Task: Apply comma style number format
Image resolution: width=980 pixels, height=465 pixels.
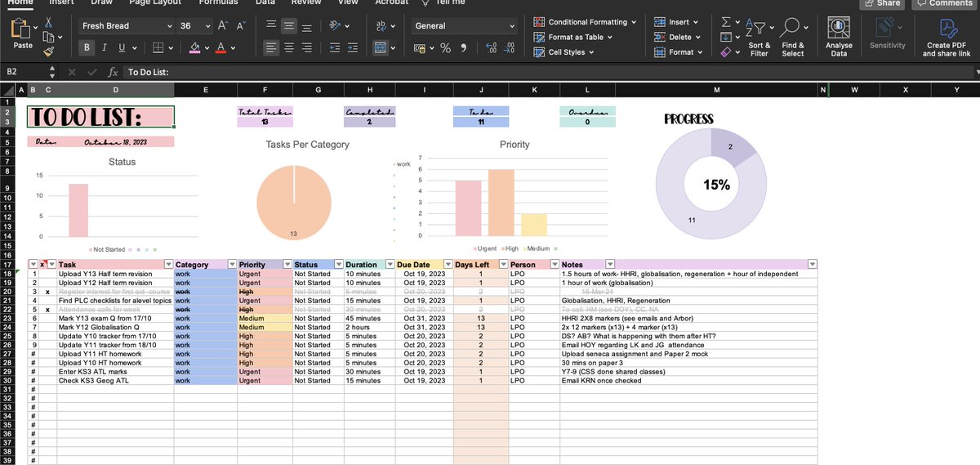Action: tap(465, 48)
